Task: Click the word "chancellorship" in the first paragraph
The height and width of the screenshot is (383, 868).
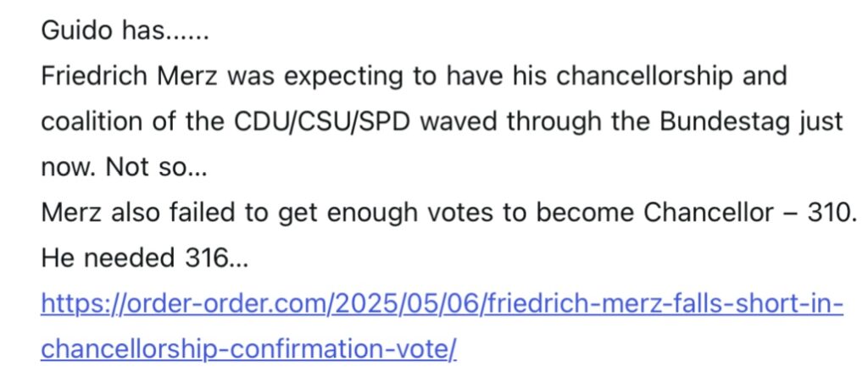Action: point(643,75)
